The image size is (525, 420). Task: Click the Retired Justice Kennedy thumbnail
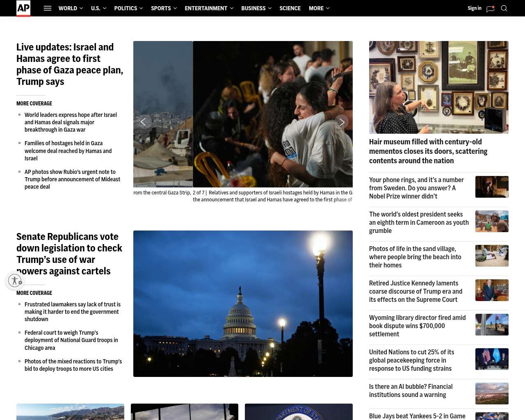click(x=492, y=290)
